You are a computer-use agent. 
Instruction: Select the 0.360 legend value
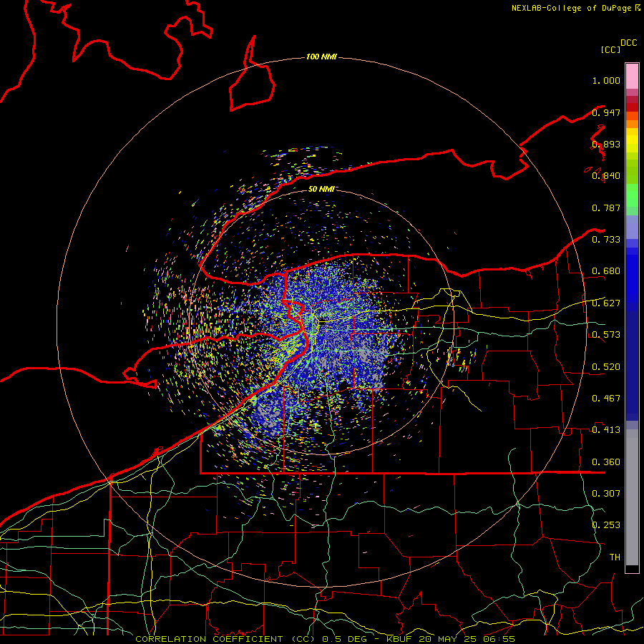(x=606, y=462)
